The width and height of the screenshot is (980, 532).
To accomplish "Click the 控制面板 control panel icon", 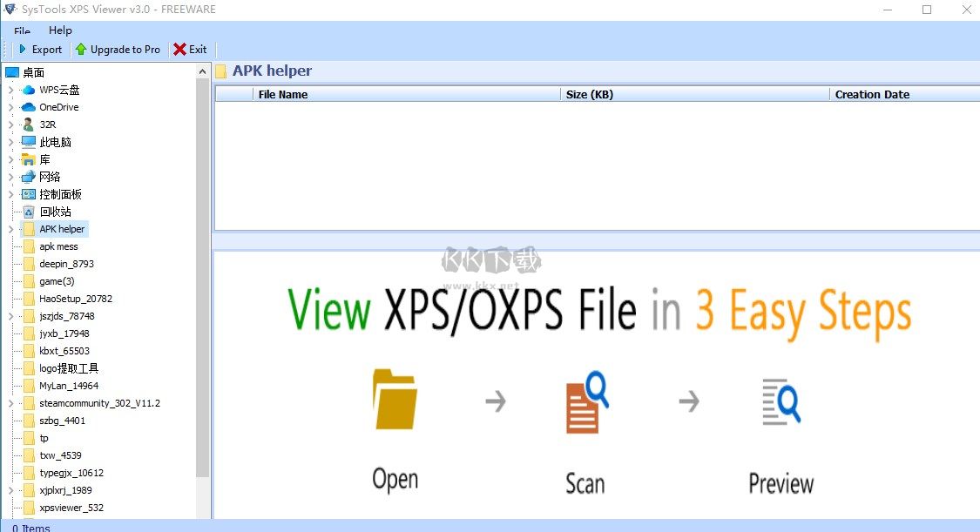I will coord(28,193).
